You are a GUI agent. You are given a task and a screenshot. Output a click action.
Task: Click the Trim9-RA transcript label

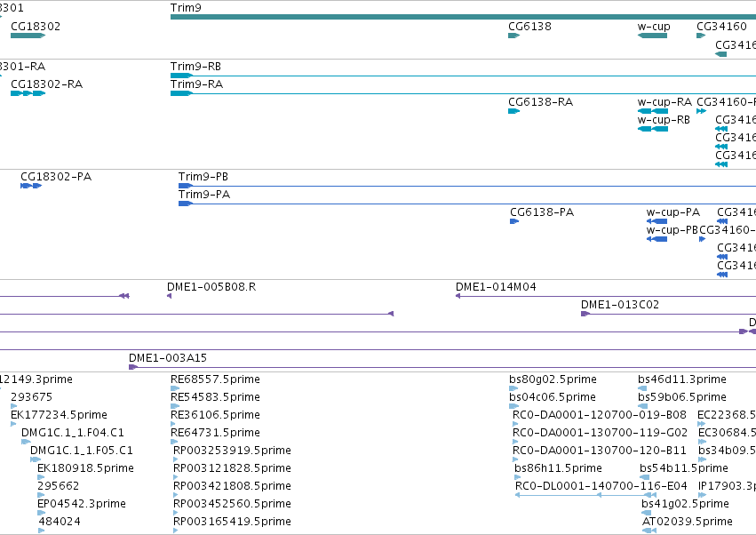click(196, 84)
